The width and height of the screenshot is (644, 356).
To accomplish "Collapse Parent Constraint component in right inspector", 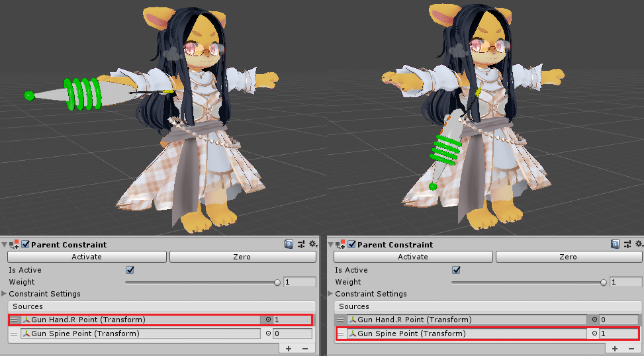I will click(x=330, y=245).
